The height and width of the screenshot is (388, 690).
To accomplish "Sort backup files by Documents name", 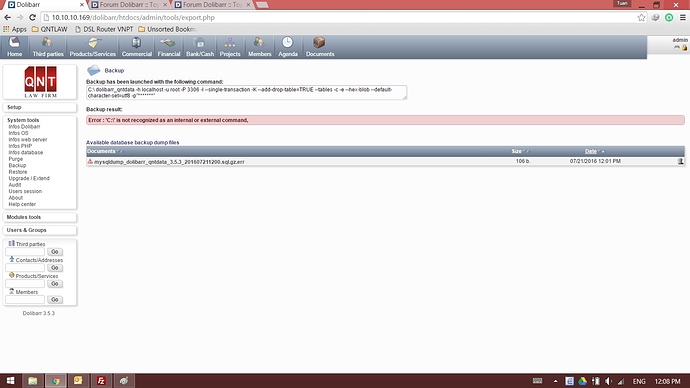I will [x=101, y=151].
